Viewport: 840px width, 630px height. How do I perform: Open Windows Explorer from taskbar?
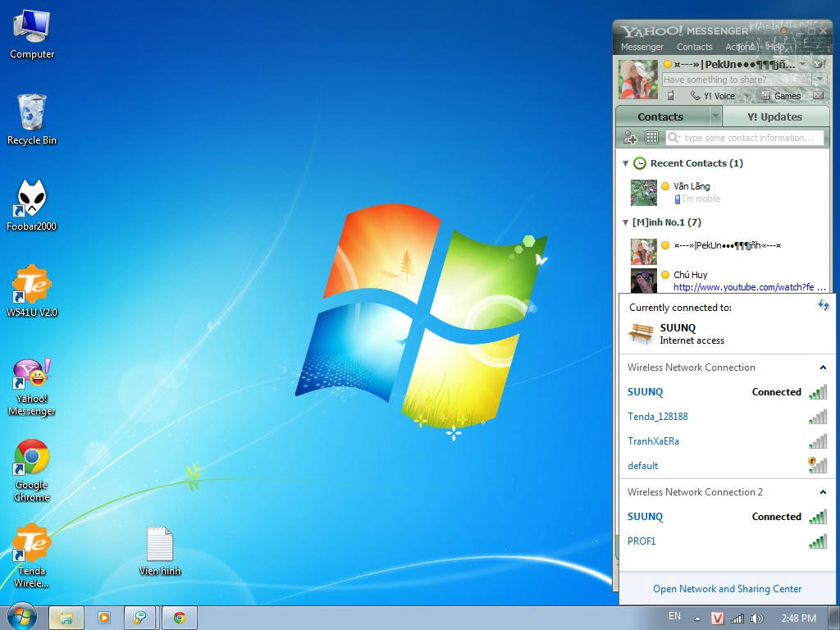click(66, 618)
